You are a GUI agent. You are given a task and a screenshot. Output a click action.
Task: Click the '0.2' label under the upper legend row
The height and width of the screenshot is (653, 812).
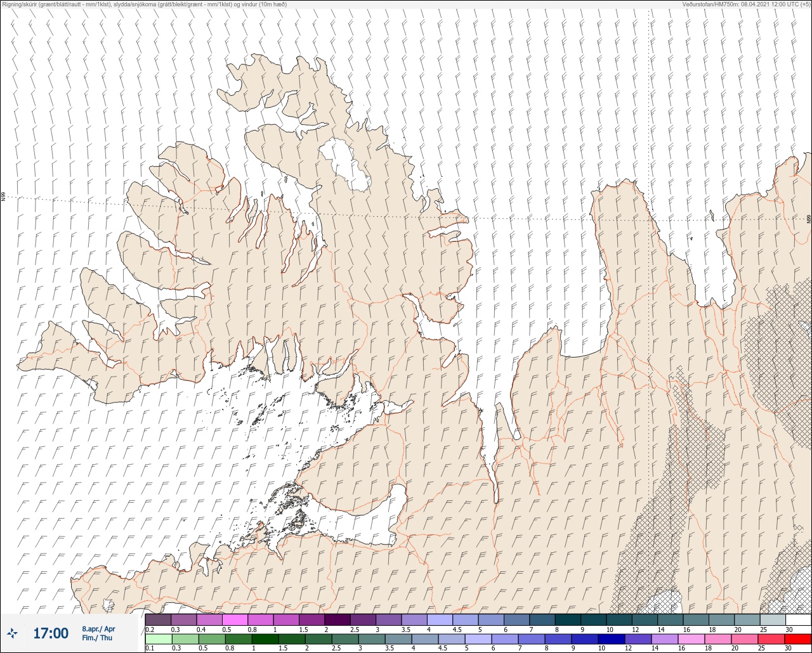click(150, 629)
